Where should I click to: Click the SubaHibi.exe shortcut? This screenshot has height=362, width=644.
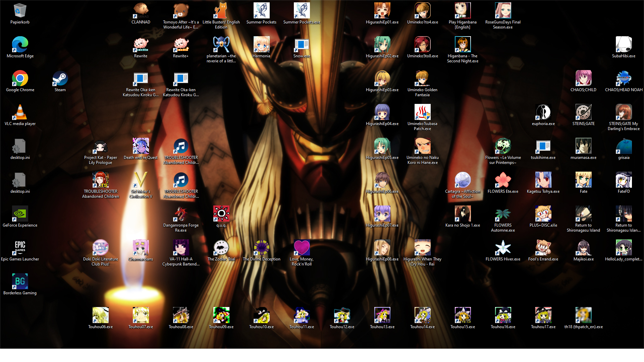(624, 45)
